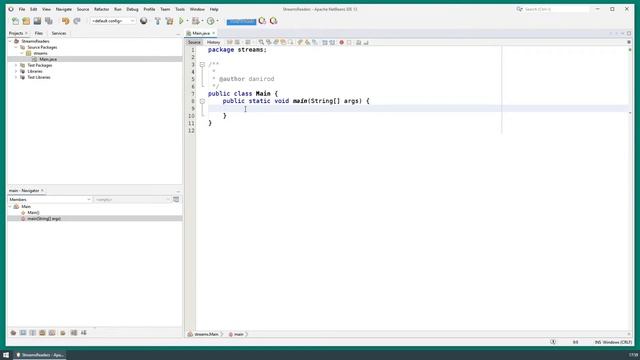The height and width of the screenshot is (360, 640).
Task: Open the File menu
Action: click(x=22, y=9)
